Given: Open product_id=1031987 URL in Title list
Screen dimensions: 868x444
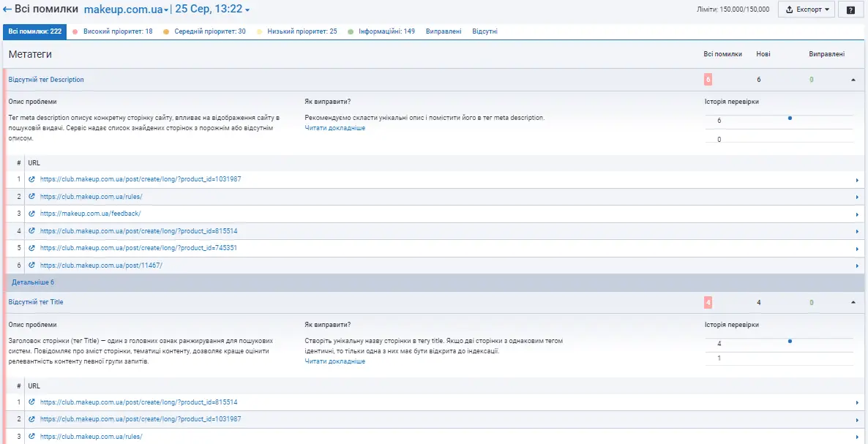Looking at the screenshot, I should [141, 419].
